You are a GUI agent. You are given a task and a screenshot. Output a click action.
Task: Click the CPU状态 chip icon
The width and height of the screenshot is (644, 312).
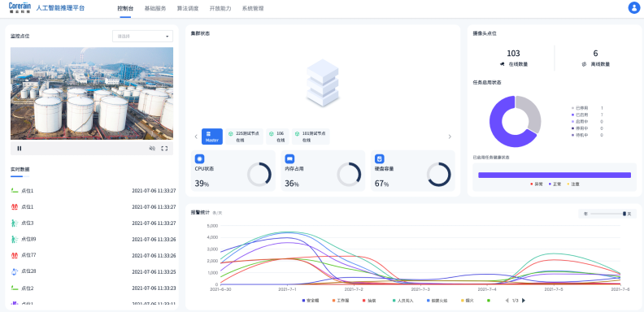(199, 159)
